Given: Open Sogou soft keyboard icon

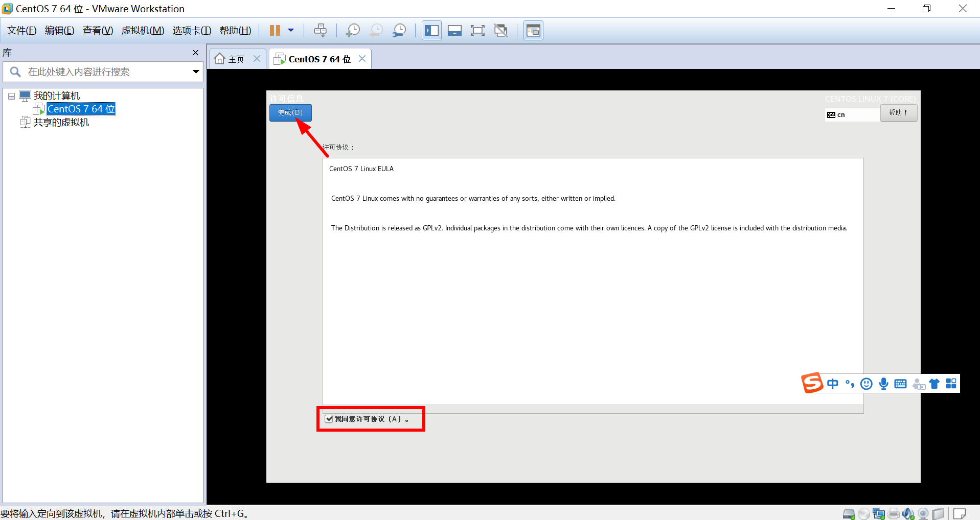Looking at the screenshot, I should pos(901,384).
